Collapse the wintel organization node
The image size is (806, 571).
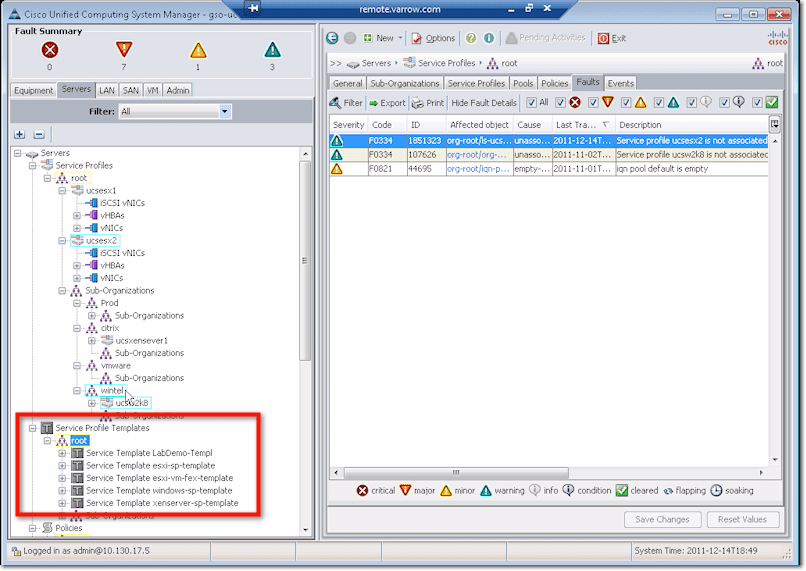77,391
